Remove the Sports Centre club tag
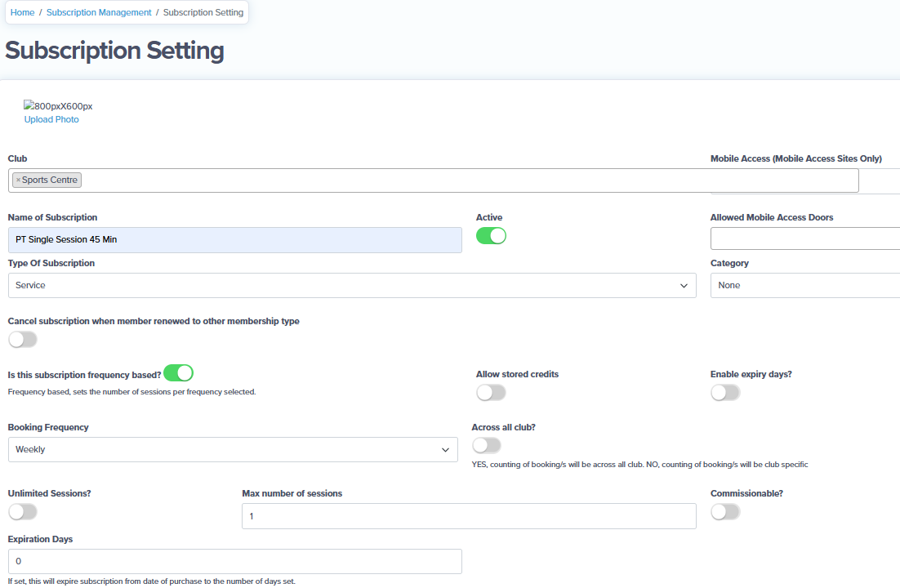 (18, 180)
